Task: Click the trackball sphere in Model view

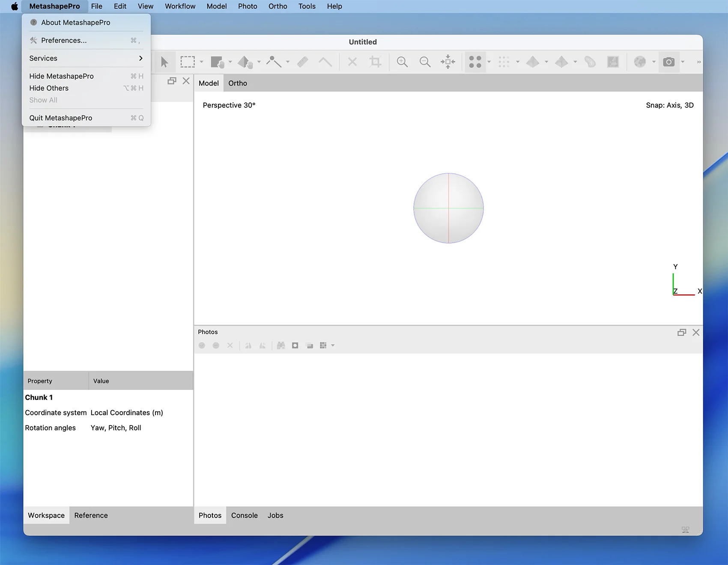Action: click(448, 208)
